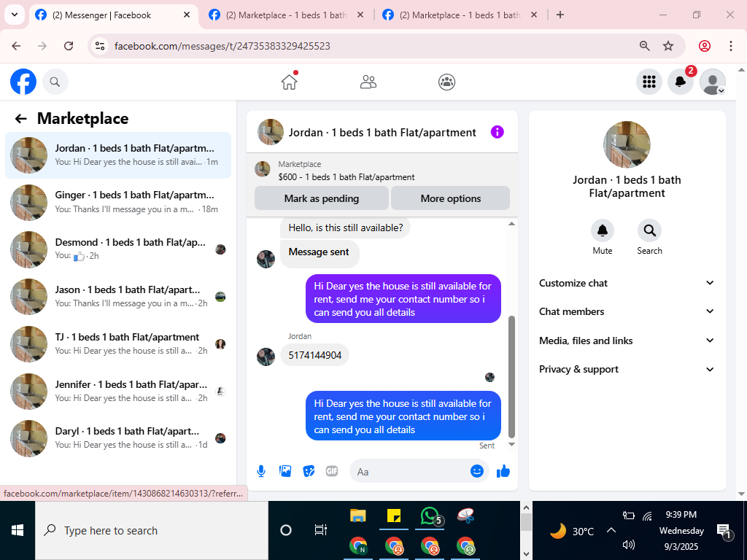747x560 pixels.
Task: Switch to the third Marketplace browser tab
Action: (x=460, y=15)
